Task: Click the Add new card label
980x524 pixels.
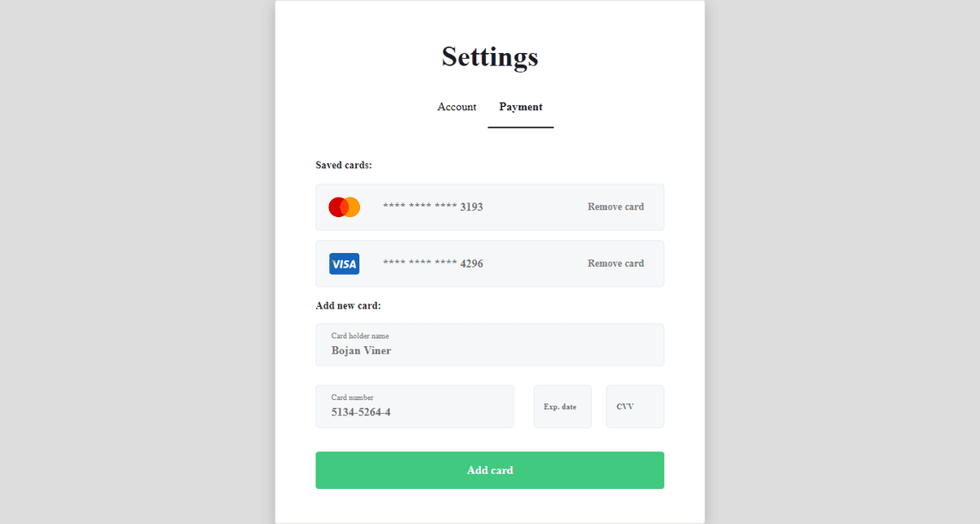Action: [x=349, y=305]
